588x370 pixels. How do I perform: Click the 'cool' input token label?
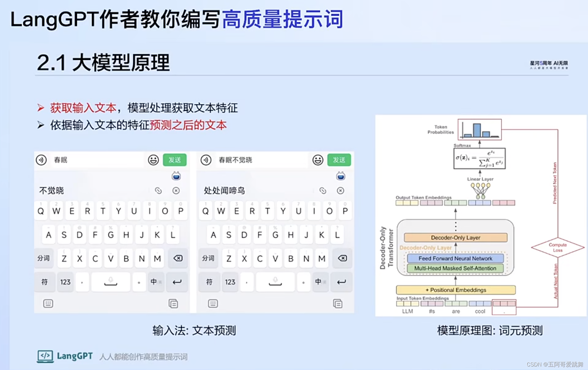point(480,311)
